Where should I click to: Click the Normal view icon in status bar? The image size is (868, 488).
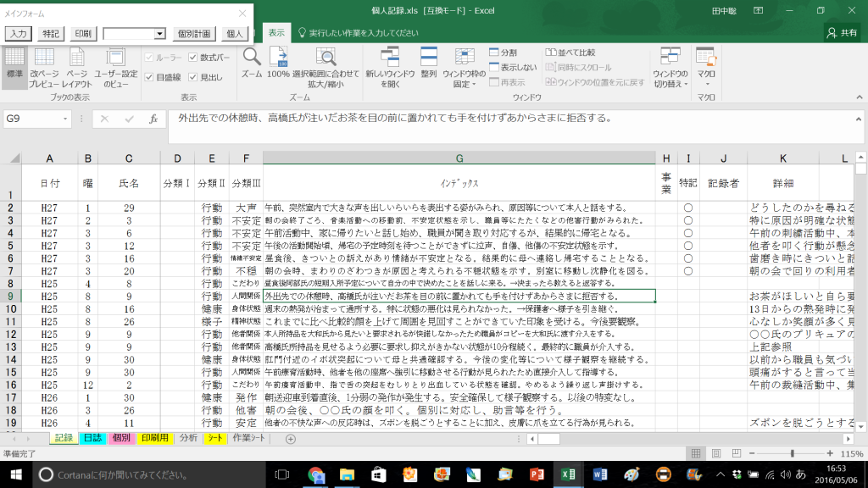click(x=696, y=453)
